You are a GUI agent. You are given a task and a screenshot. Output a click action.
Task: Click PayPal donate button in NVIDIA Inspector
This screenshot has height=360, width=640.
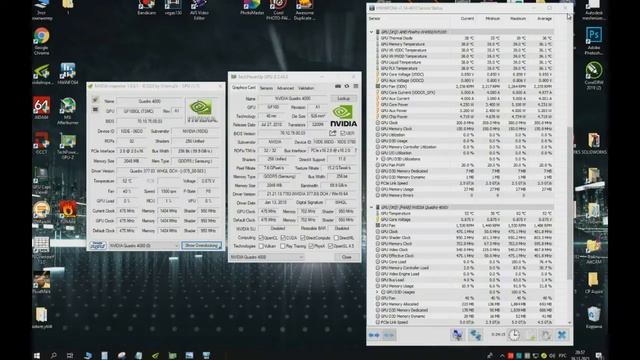[98, 245]
